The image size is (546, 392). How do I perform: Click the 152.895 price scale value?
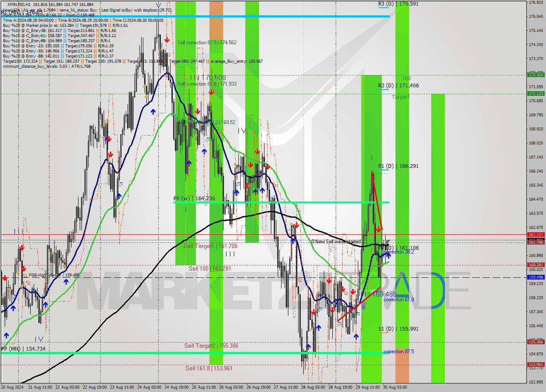(536, 382)
